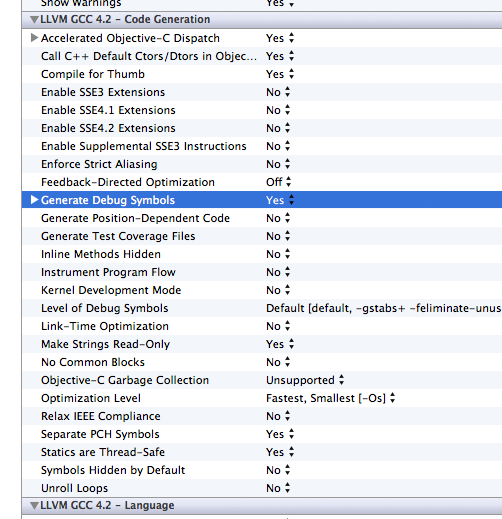This screenshot has width=502, height=519.
Task: Expand the Generate Debug Symbols row
Action: pos(34,200)
